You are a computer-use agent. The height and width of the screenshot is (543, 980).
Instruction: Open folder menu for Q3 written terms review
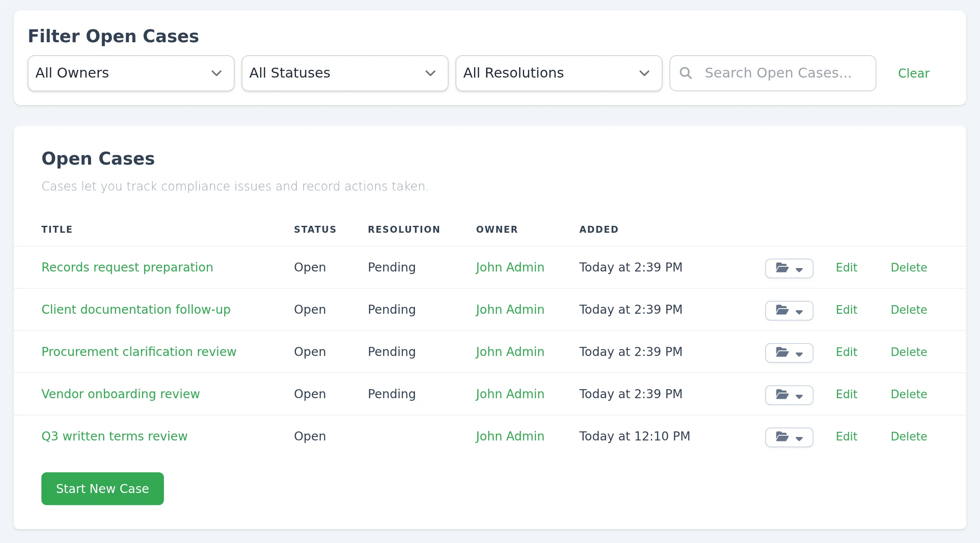coord(789,437)
